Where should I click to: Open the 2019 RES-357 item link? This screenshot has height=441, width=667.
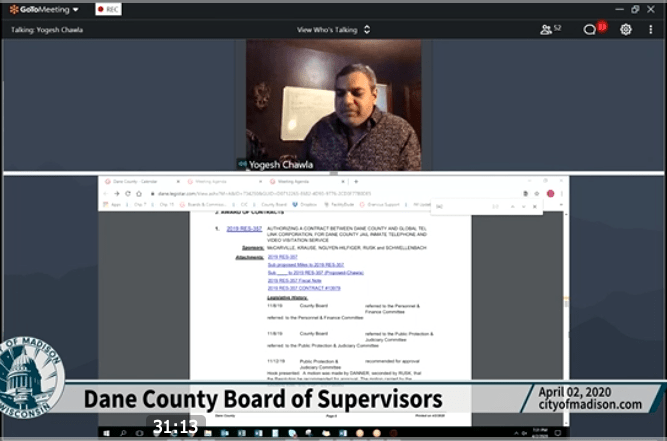pos(244,228)
